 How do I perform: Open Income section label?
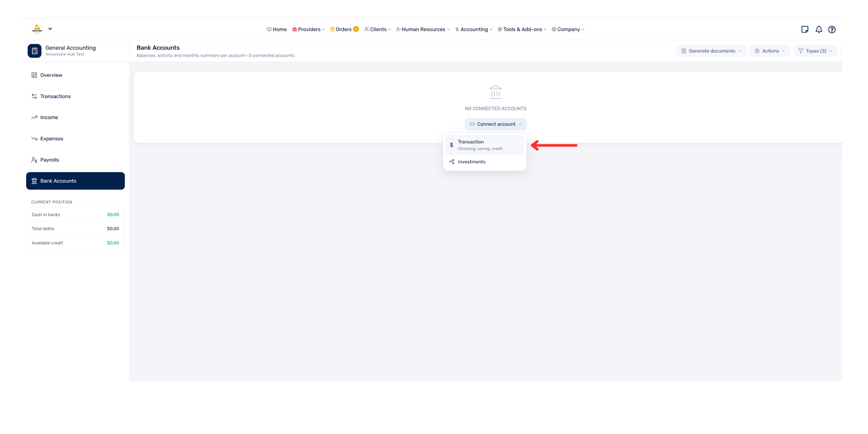49,118
